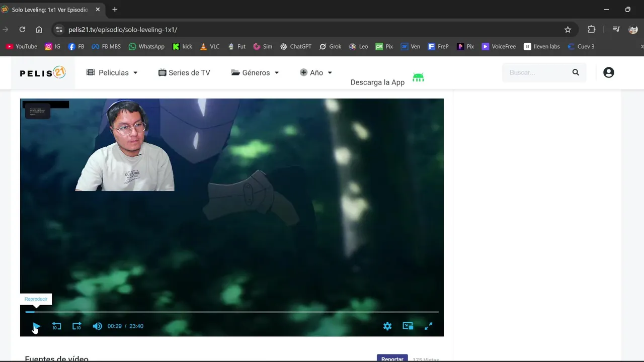Enable picture-in-picture mode in player
The image size is (644, 362).
[x=408, y=326]
